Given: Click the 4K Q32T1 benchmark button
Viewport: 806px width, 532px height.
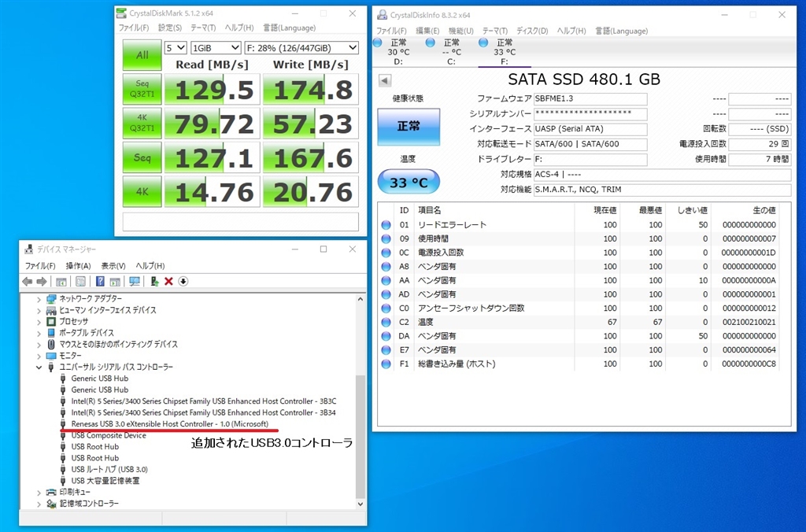Looking at the screenshot, I should 142,124.
